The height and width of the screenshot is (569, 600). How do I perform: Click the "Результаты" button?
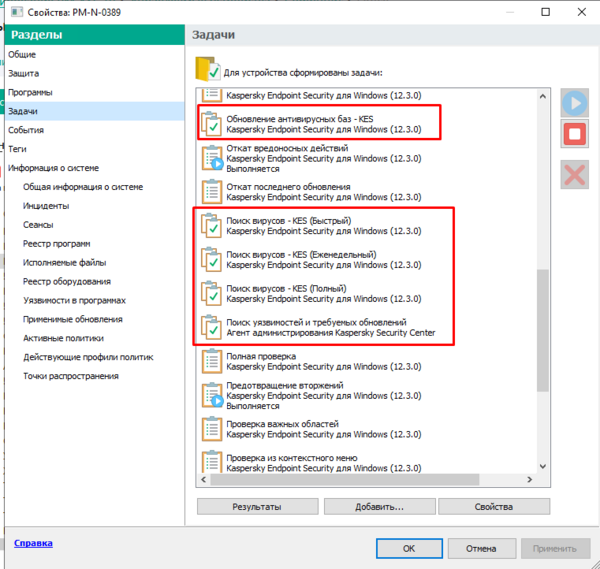258,507
